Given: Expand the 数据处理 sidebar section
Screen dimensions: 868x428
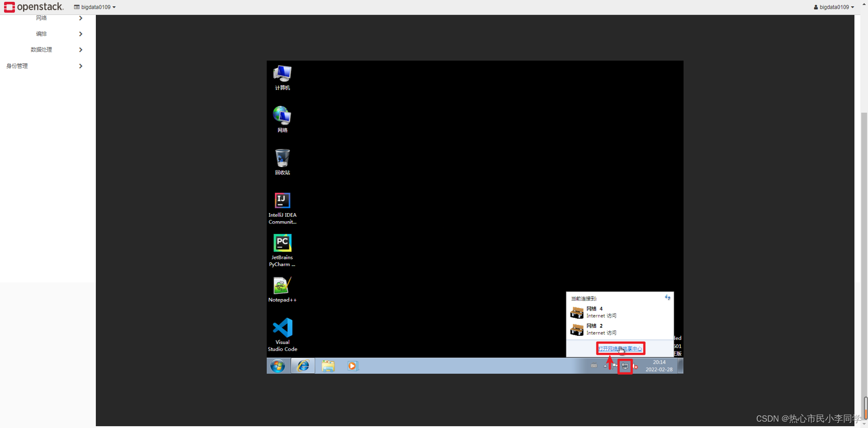Looking at the screenshot, I should pyautogui.click(x=48, y=50).
